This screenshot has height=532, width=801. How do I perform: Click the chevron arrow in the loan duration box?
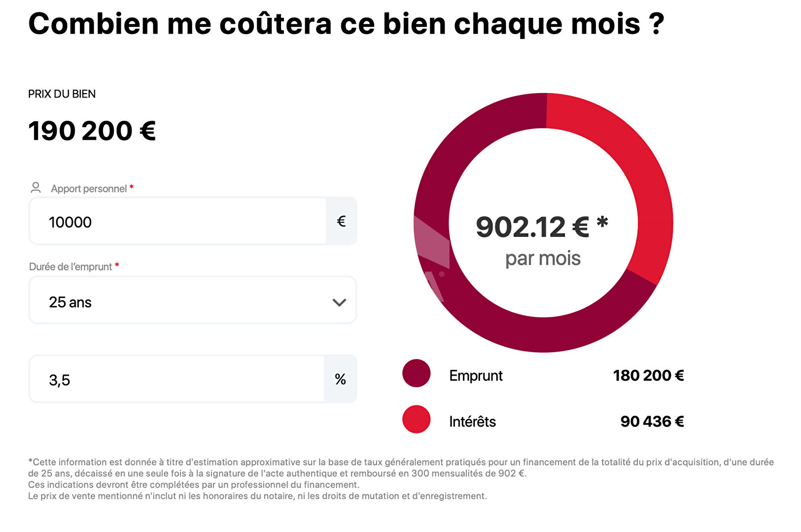coord(339,302)
